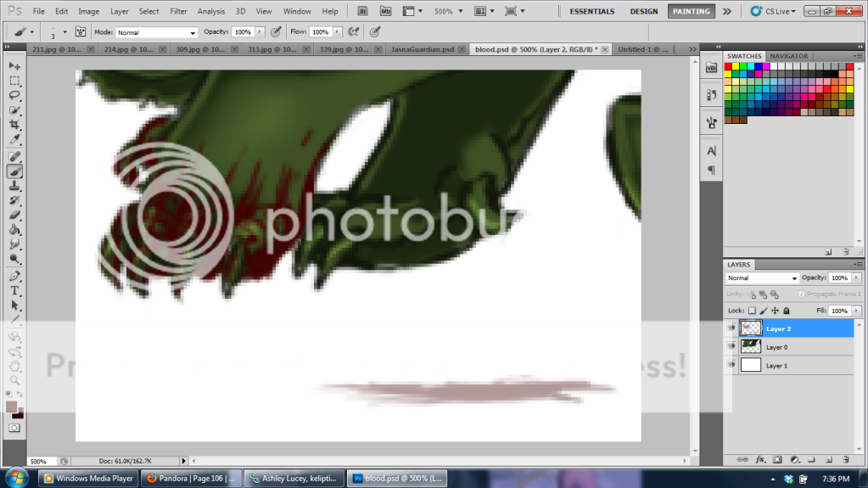Select the Paint Bucket tool
This screenshot has width=868, height=488.
pyautogui.click(x=14, y=229)
